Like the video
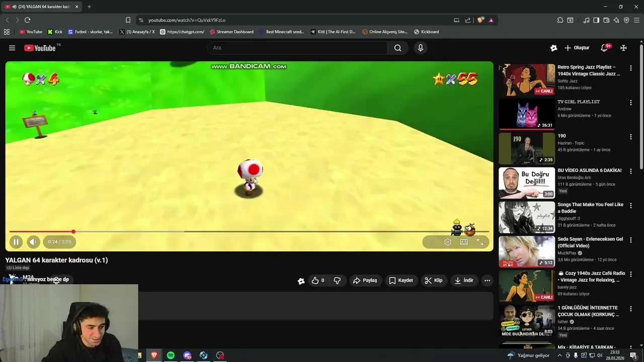The width and height of the screenshot is (644, 362). tap(317, 281)
